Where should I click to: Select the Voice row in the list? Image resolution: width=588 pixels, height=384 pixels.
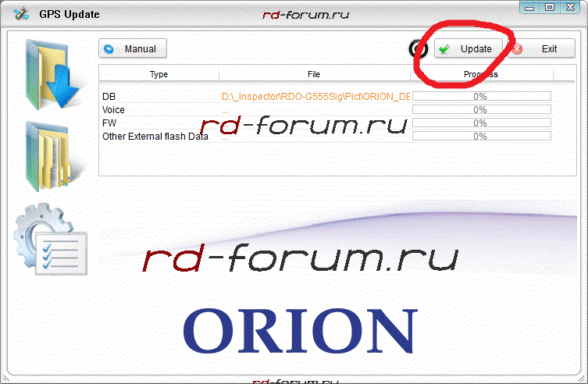pos(113,110)
